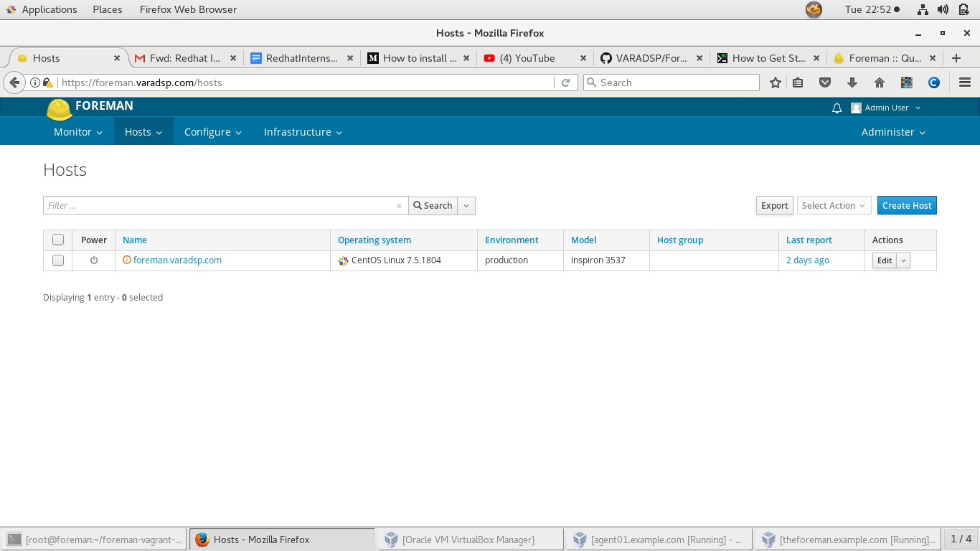Clear the filter field with the x icon

pyautogui.click(x=400, y=206)
